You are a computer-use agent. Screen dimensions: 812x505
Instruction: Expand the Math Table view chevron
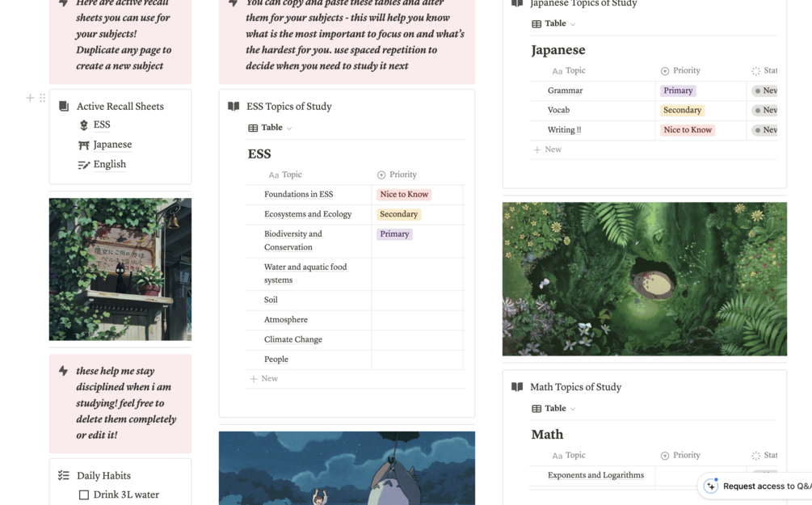point(573,409)
